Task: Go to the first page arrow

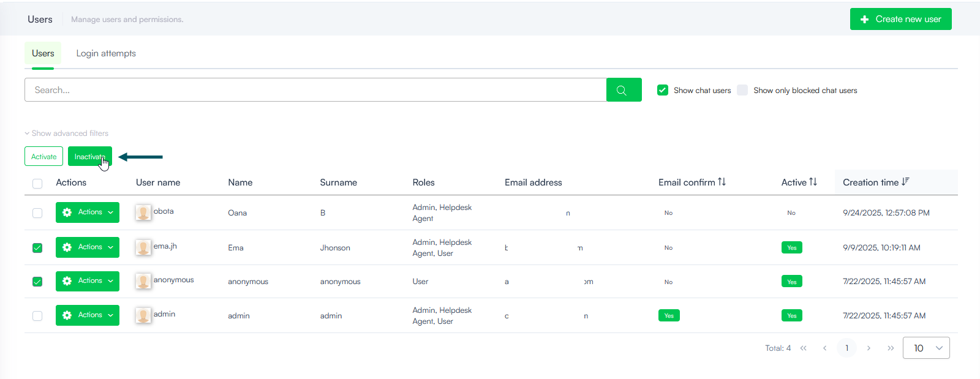Action: pyautogui.click(x=804, y=348)
